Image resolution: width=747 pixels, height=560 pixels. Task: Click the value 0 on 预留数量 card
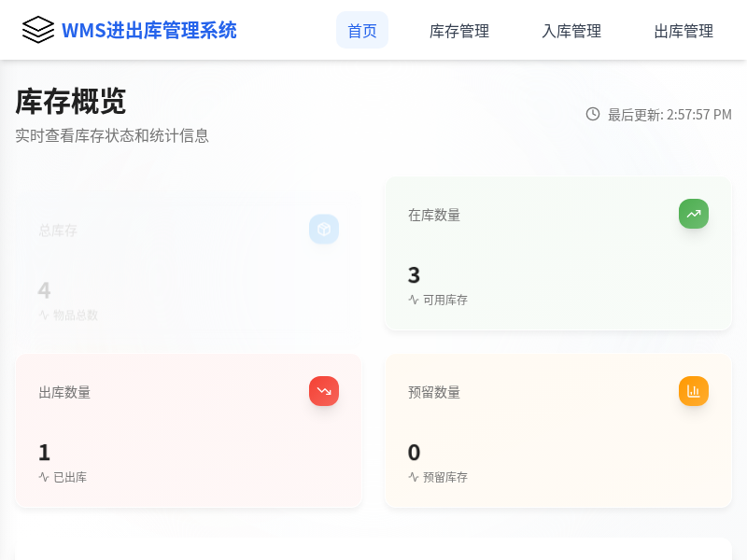click(x=414, y=453)
